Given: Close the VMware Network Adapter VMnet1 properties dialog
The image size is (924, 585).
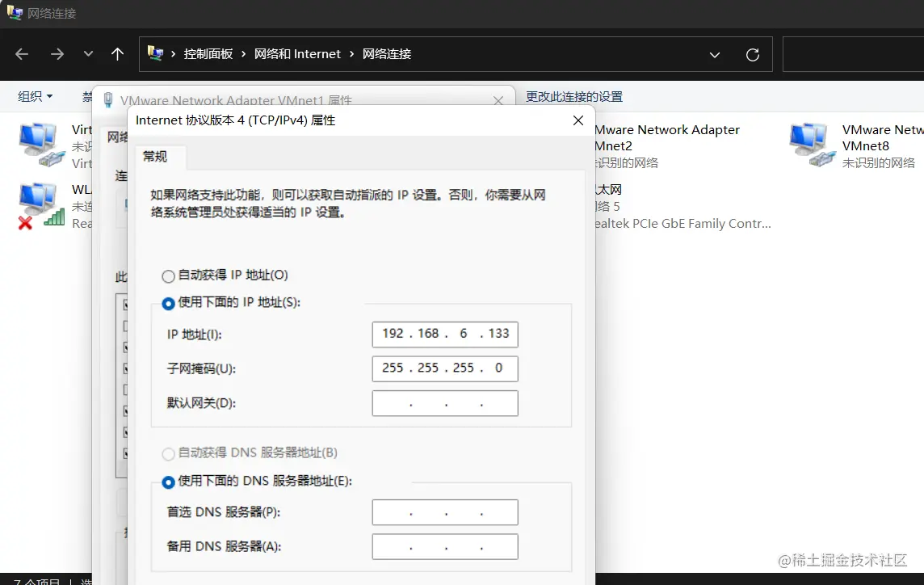Looking at the screenshot, I should 498,100.
